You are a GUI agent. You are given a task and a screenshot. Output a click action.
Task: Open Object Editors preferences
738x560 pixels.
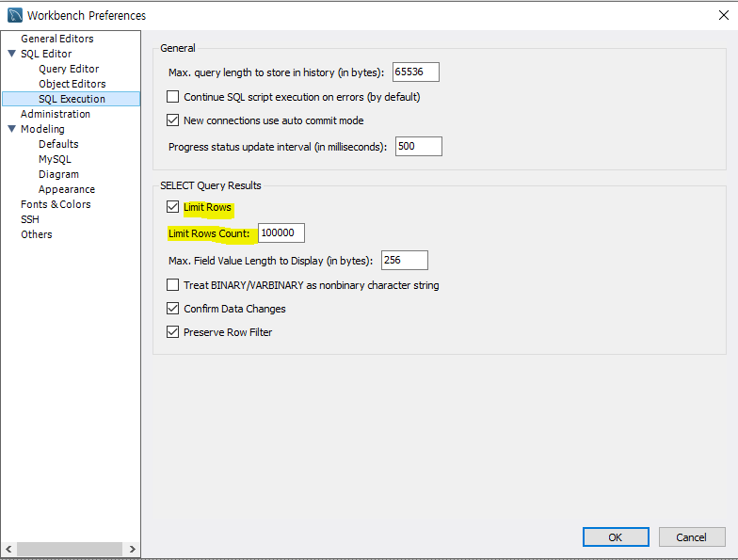(x=72, y=84)
